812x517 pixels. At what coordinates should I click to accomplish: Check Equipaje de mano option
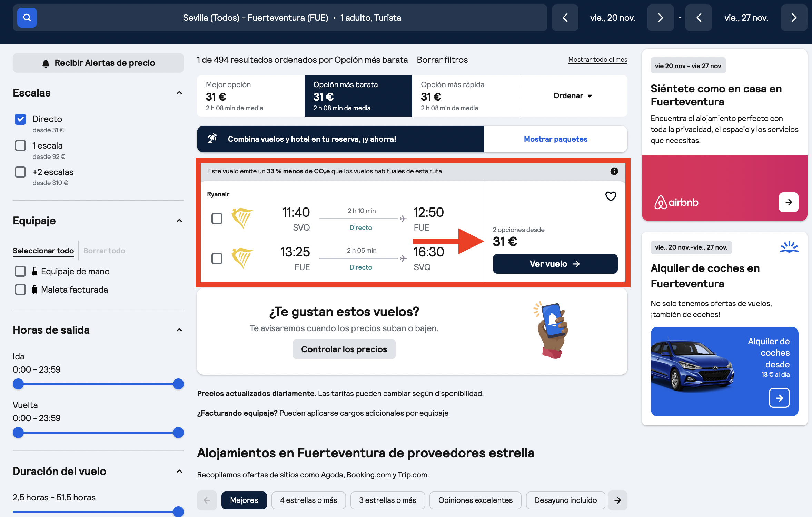point(20,271)
